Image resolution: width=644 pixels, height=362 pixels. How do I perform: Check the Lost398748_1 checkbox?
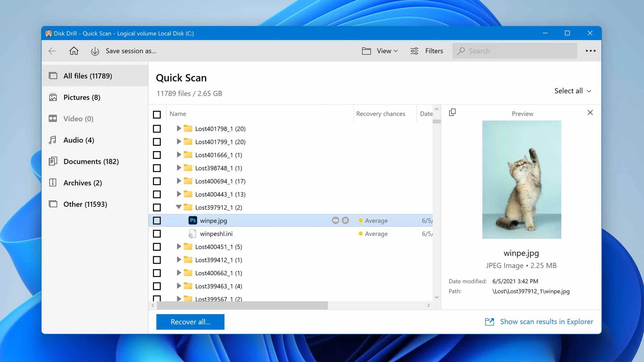pos(157,168)
